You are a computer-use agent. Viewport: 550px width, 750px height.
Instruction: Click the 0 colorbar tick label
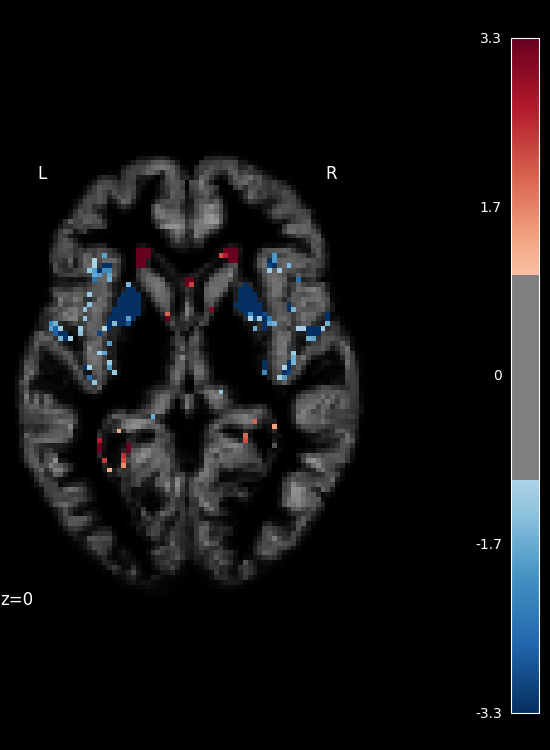click(498, 375)
